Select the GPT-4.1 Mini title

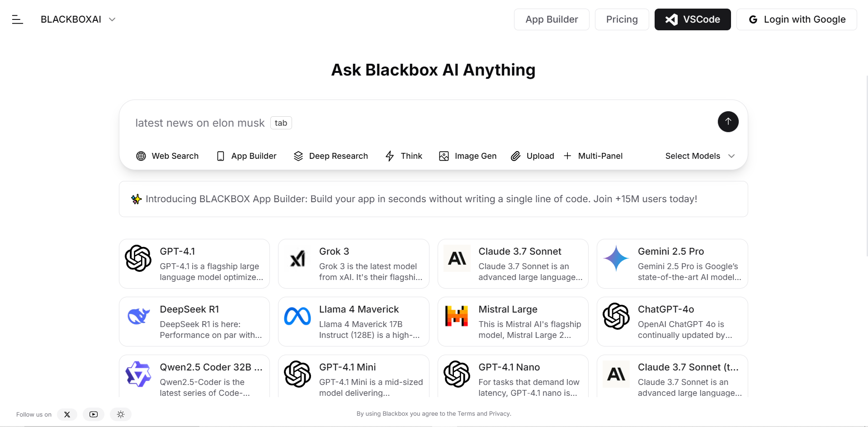(348, 367)
